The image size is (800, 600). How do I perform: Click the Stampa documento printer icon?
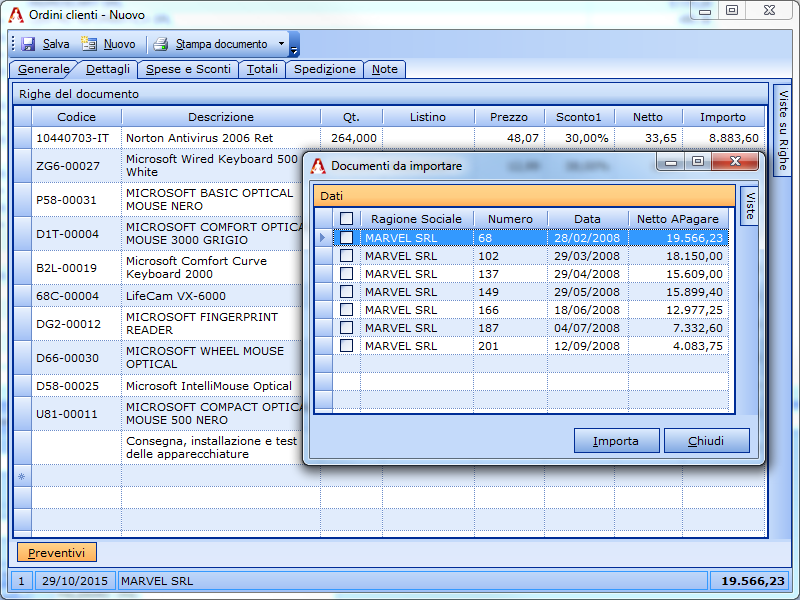(161, 44)
